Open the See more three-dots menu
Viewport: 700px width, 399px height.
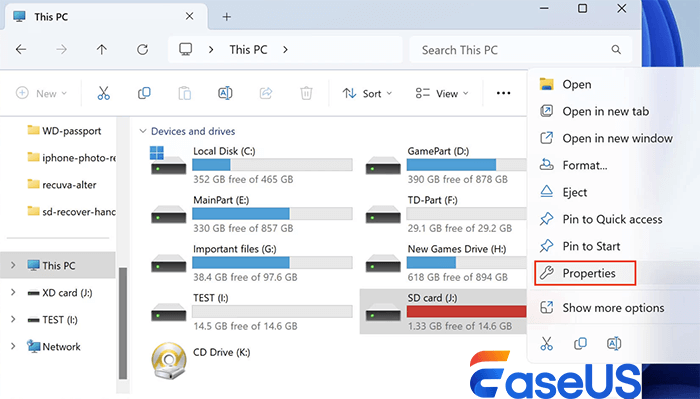(503, 93)
